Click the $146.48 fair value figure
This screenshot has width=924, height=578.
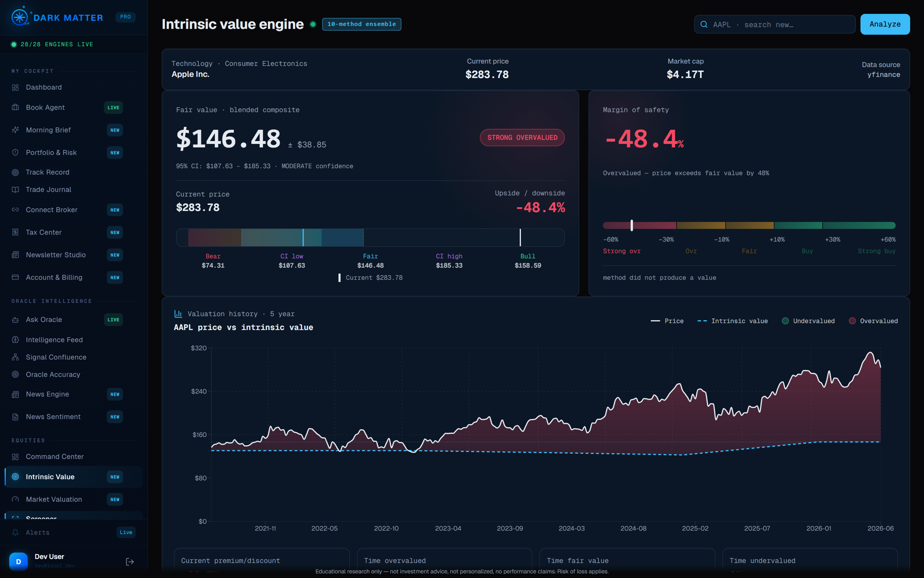(x=228, y=139)
